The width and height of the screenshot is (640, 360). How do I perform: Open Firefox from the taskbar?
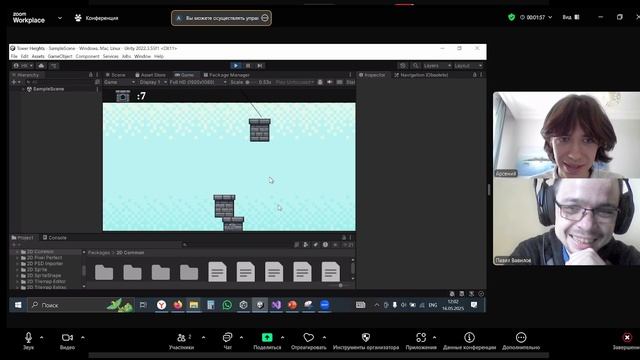click(178, 305)
